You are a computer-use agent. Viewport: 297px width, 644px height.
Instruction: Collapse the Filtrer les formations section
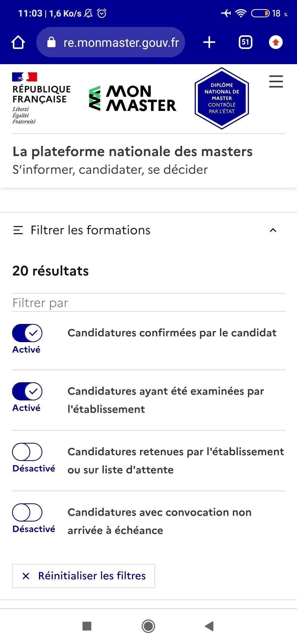90,230
